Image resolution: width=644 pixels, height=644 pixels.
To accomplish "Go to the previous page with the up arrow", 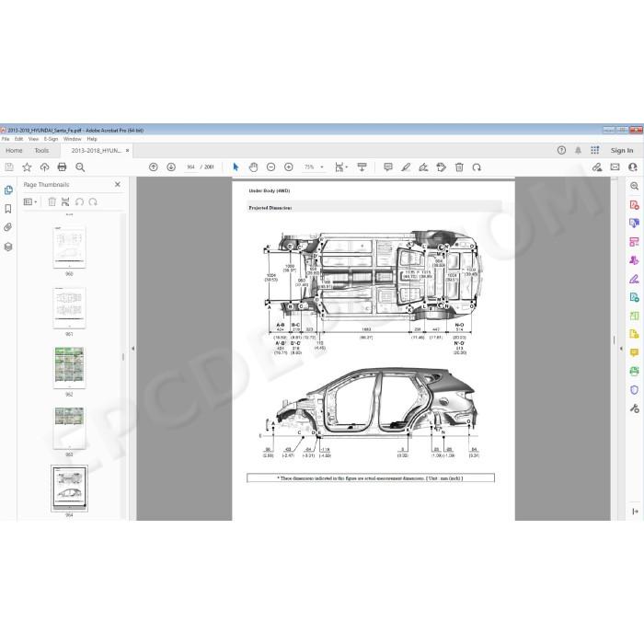I will coord(154,167).
